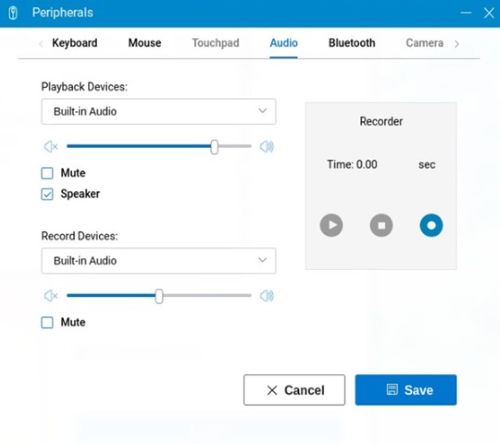Image resolution: width=500 pixels, height=444 pixels.
Task: Click the record high volume icon
Action: click(267, 296)
